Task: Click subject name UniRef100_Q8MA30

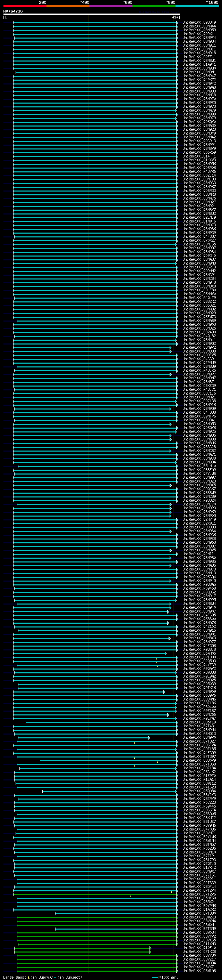Action: [199, 125]
